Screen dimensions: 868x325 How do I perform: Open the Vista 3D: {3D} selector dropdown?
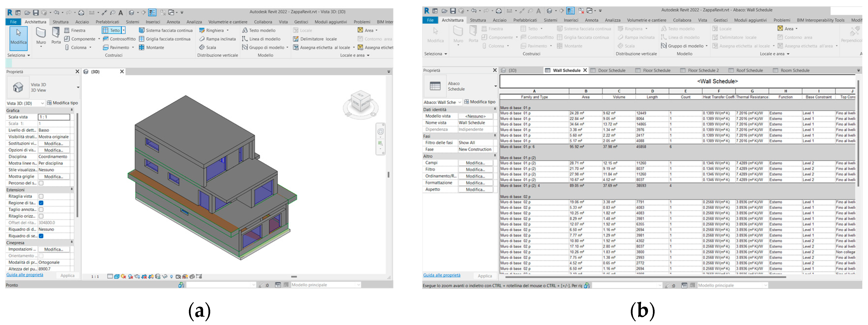42,103
